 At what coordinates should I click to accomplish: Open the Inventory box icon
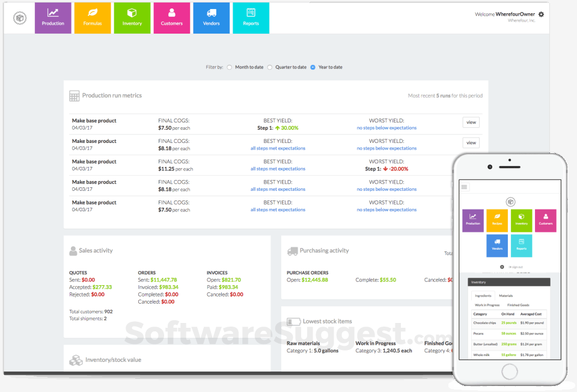tap(132, 18)
